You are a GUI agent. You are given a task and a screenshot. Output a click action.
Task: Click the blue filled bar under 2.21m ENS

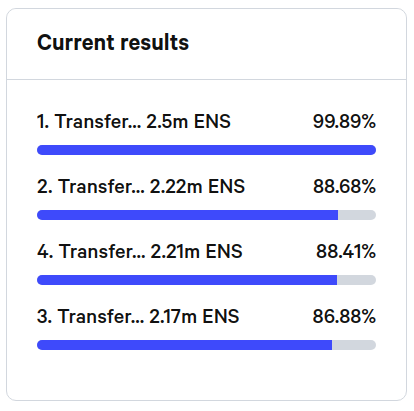point(187,280)
